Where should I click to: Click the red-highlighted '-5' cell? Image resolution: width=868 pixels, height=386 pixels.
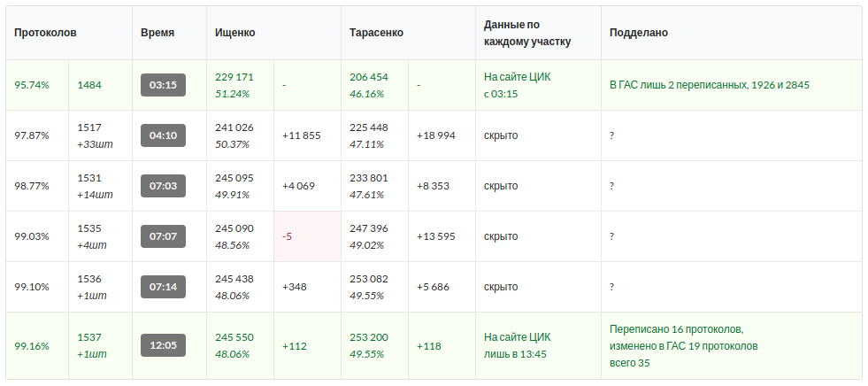click(x=288, y=236)
